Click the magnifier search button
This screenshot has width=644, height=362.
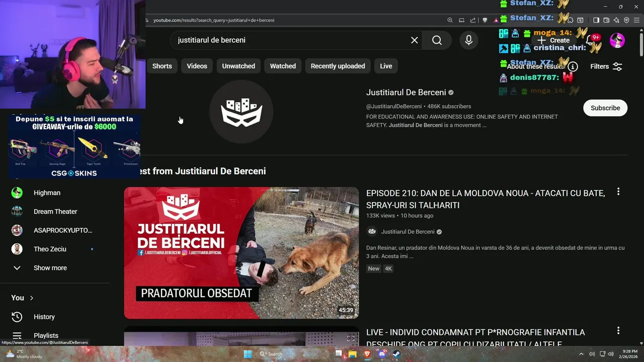(x=437, y=40)
